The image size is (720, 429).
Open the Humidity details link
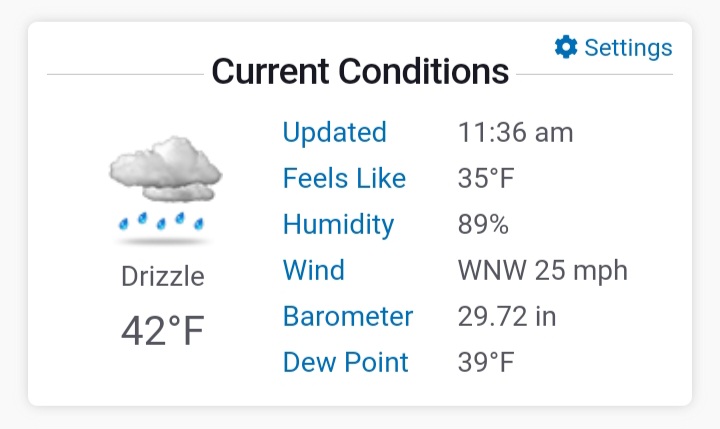[x=338, y=225]
